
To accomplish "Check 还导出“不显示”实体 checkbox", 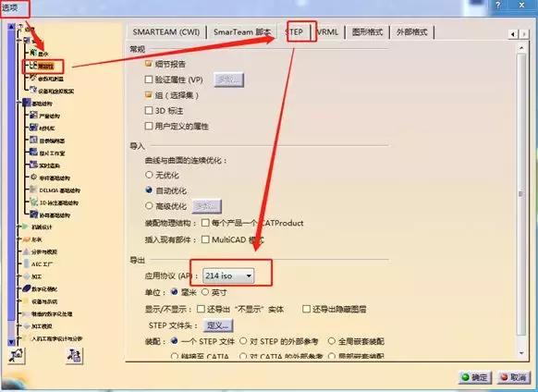I will pyautogui.click(x=202, y=309).
